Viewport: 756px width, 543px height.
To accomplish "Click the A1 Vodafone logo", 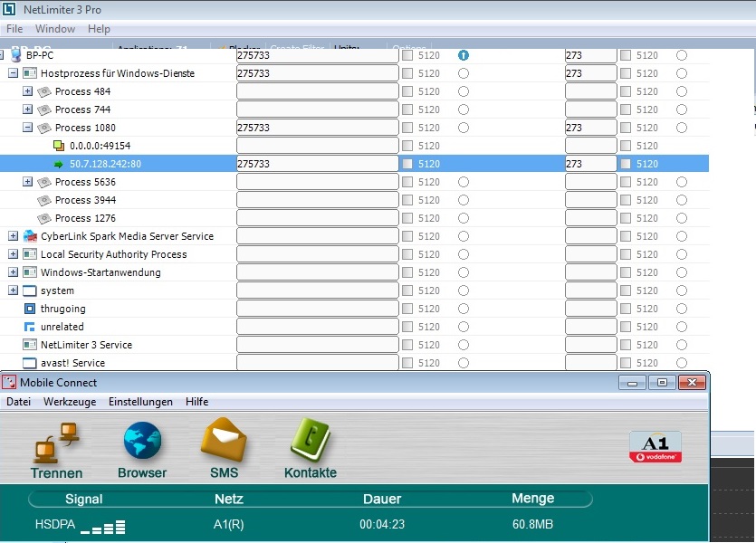I will click(x=656, y=447).
